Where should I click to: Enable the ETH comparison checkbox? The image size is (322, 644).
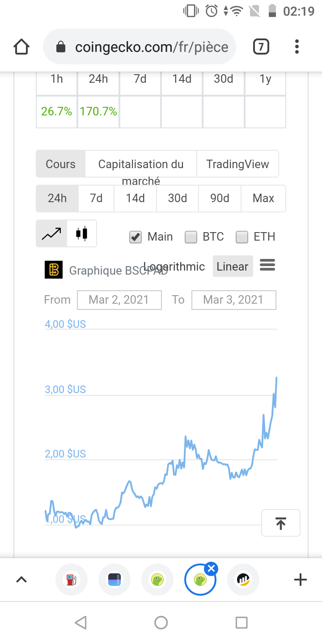pos(242,237)
